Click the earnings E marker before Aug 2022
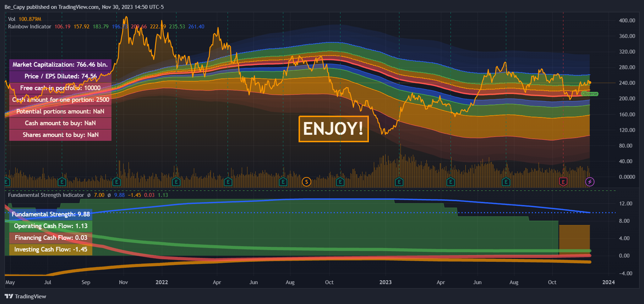644x304 pixels. click(283, 182)
